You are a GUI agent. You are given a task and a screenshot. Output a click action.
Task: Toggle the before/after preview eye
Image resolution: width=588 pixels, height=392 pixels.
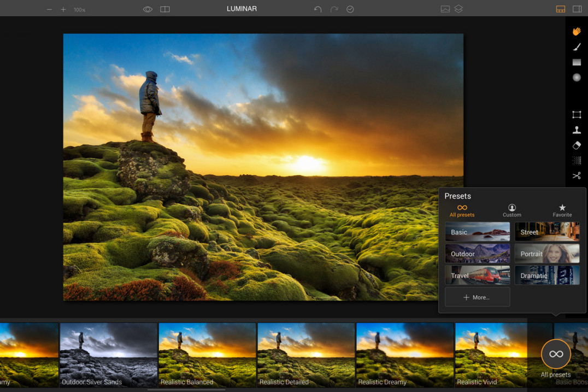(x=148, y=9)
